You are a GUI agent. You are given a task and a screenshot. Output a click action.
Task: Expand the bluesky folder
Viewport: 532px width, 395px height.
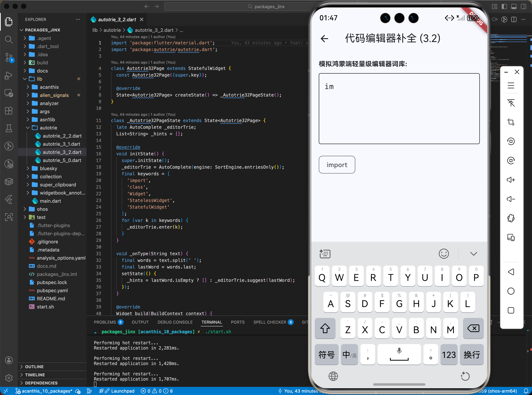pyautogui.click(x=48, y=168)
